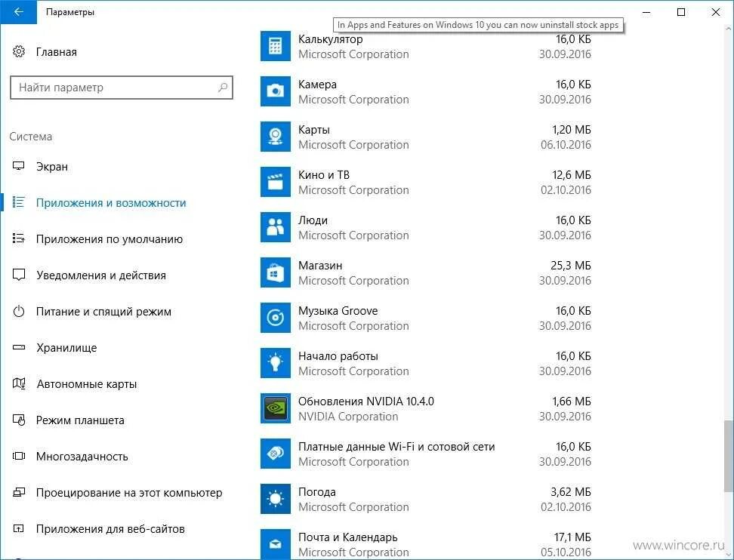Click the Кино и ТВ clapperboard icon
The image size is (734, 560).
pyautogui.click(x=275, y=182)
